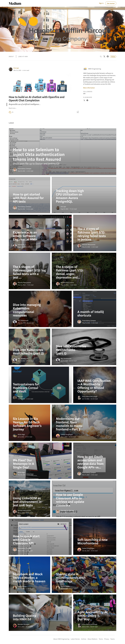This screenshot has height=644, width=125.
Task: Expand More information about HMH Engineering
Action: coord(89,88)
